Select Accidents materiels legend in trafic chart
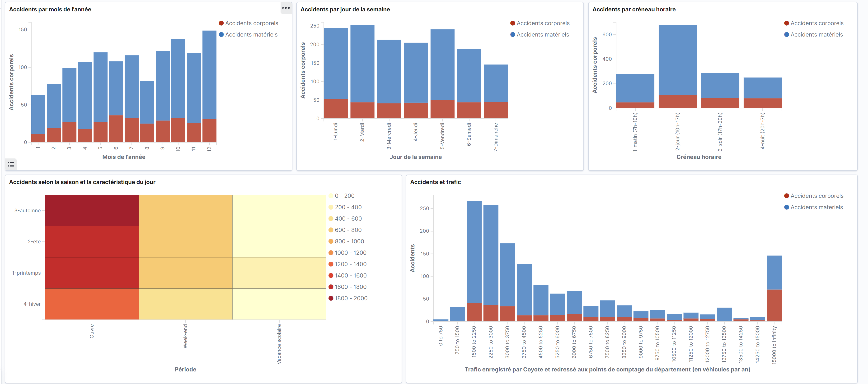The height and width of the screenshot is (384, 868). [813, 208]
